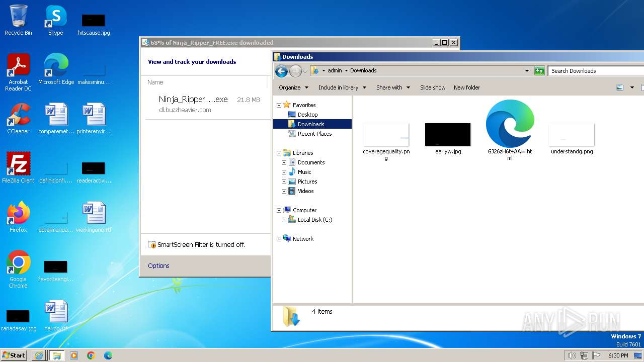Screen dimensions: 644x362
Task: Click the Search Downloads field
Action: 596,71
